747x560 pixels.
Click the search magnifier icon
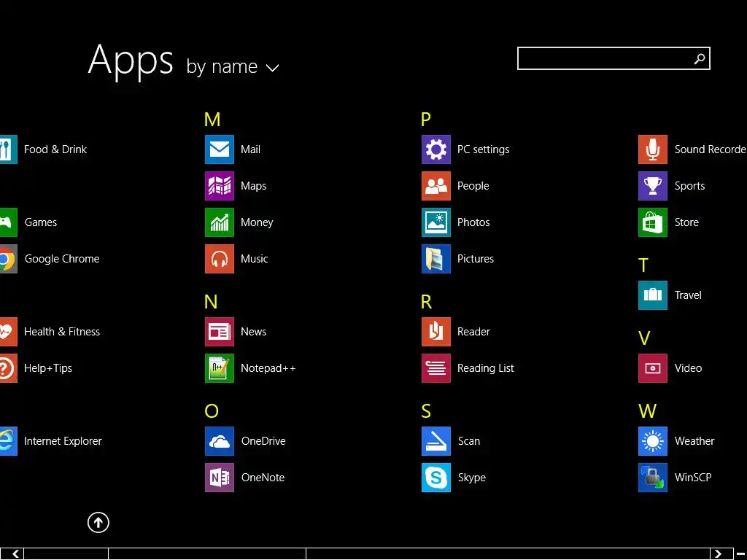tap(700, 58)
